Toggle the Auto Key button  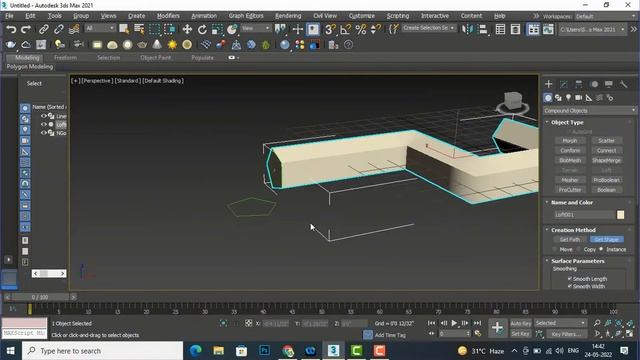[520, 323]
